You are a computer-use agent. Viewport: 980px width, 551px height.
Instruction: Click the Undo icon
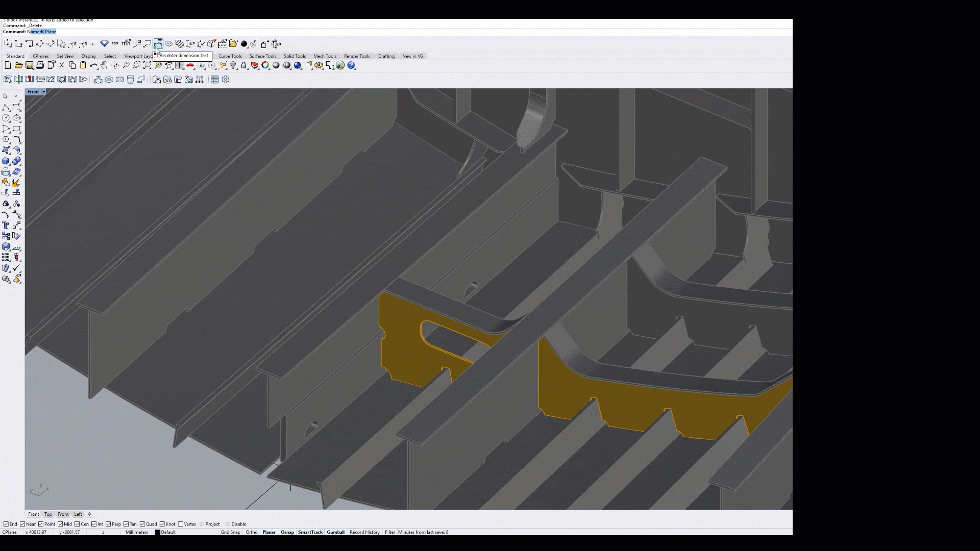click(93, 65)
